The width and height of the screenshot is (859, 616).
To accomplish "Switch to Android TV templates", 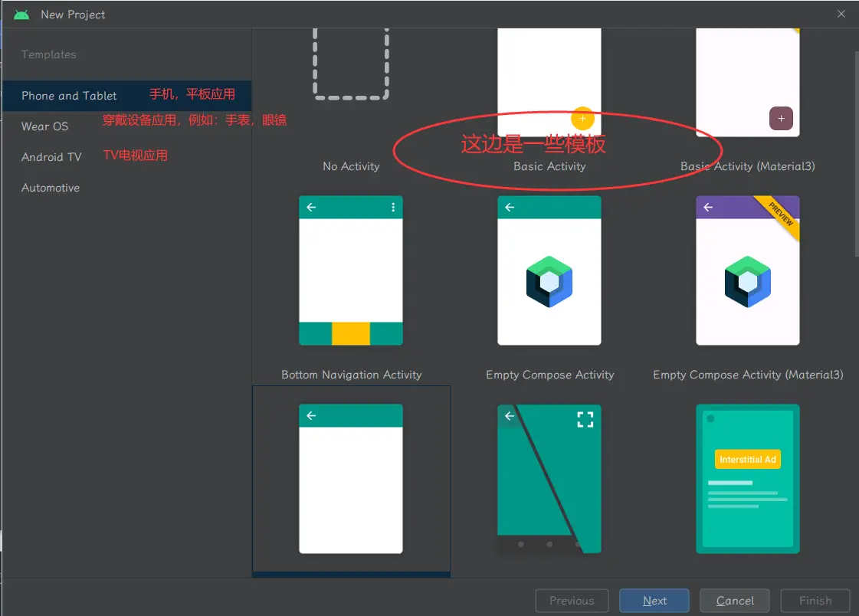I will (51, 157).
